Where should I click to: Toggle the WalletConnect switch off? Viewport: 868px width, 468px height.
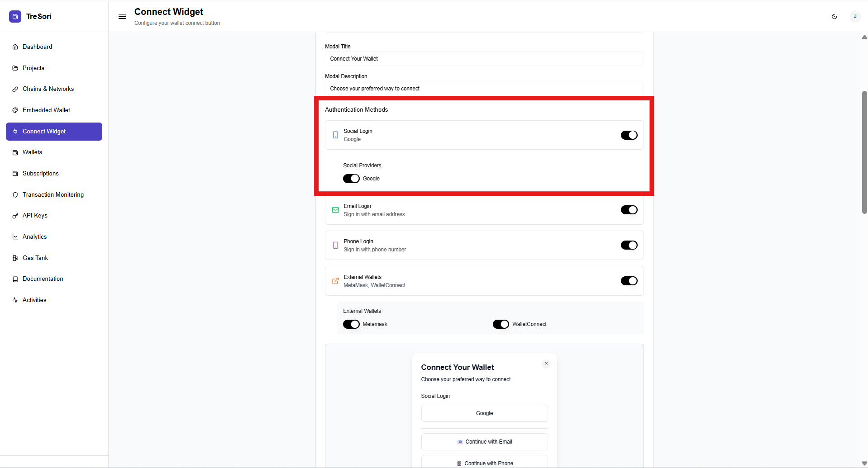click(501, 324)
